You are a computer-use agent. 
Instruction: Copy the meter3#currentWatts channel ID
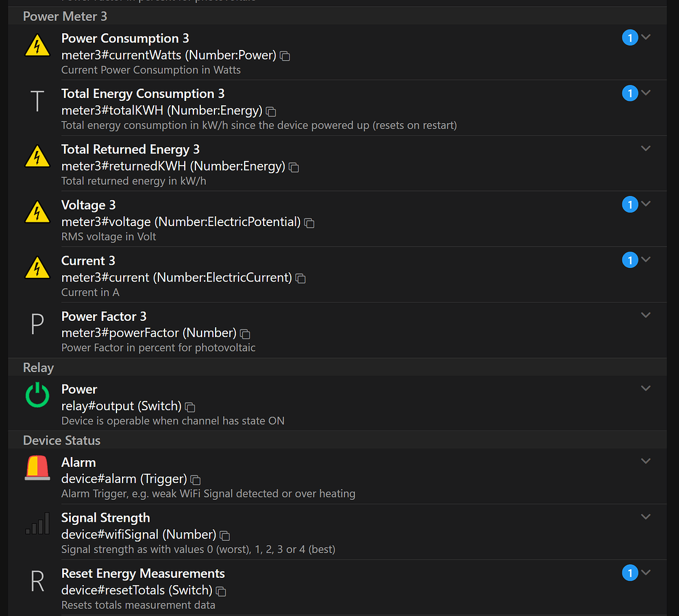284,56
